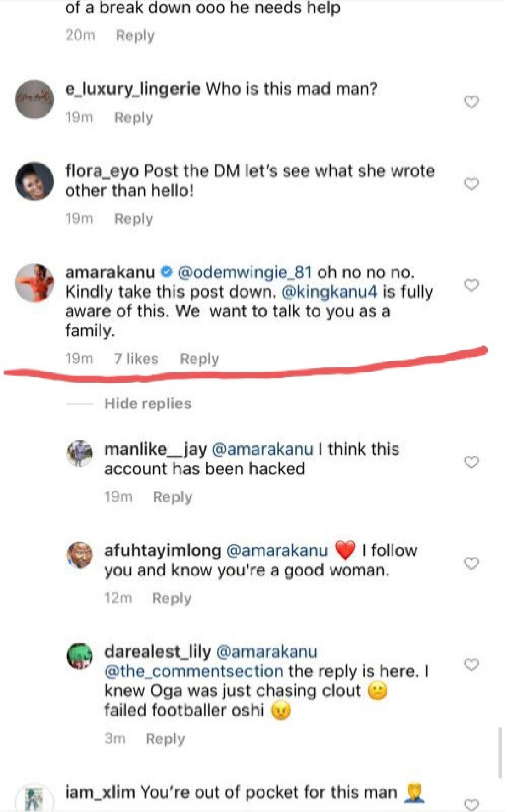505x812 pixels.
Task: Reply to darealest_lily's comment
Action: (x=165, y=739)
